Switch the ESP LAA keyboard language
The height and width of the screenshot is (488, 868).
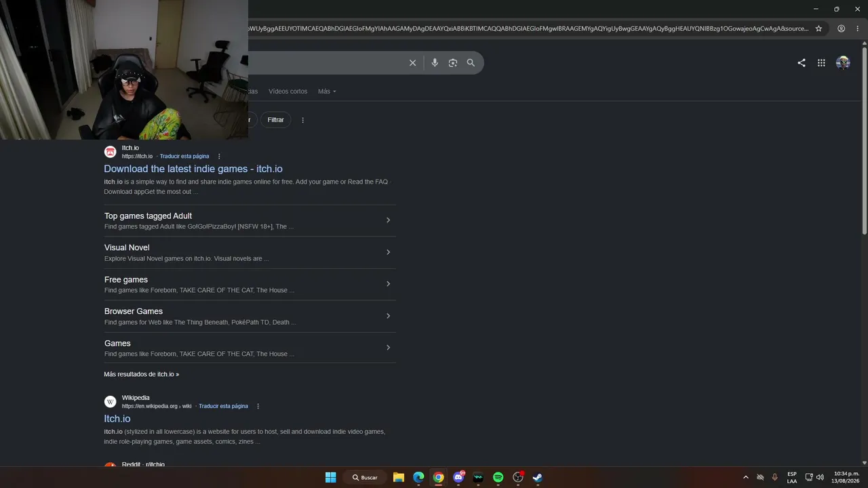[792, 477]
